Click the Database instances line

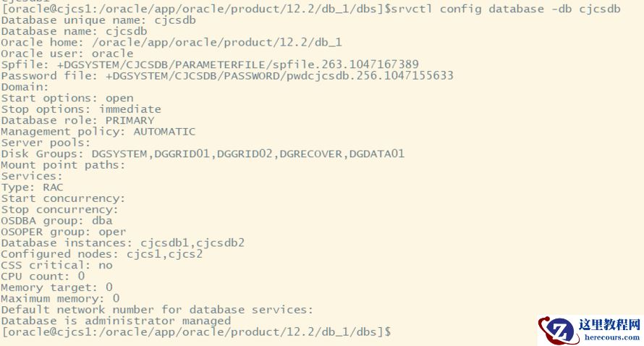tap(123, 242)
